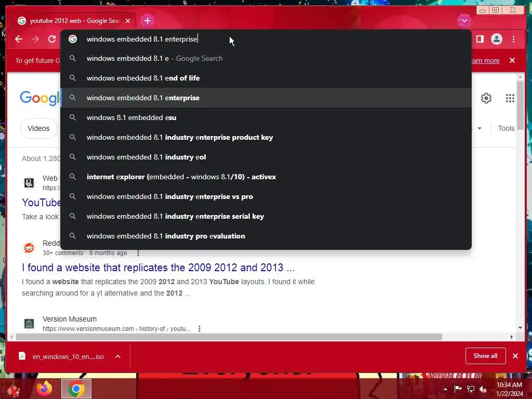Viewport: 532px width, 399px height.
Task: Go back with the browser back arrow
Action: (19, 39)
